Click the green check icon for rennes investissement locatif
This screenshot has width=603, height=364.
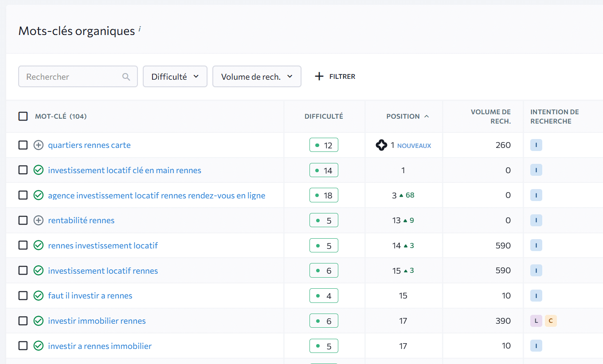point(39,245)
